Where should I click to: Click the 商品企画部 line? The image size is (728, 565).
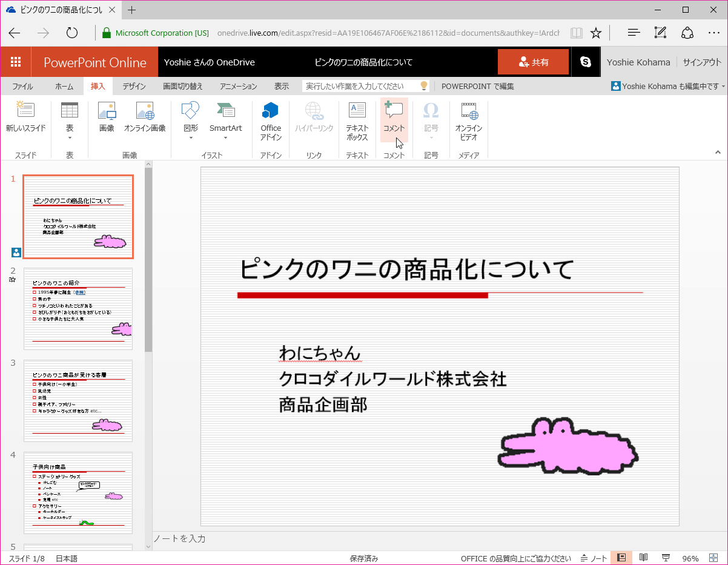(x=323, y=405)
